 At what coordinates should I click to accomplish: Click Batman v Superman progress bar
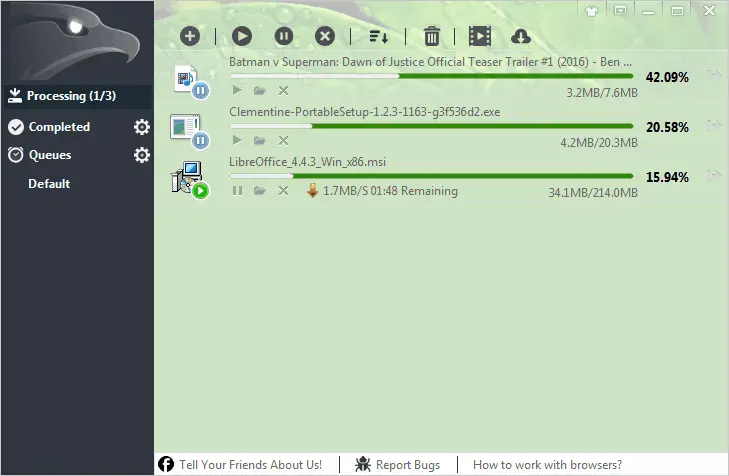(431, 76)
